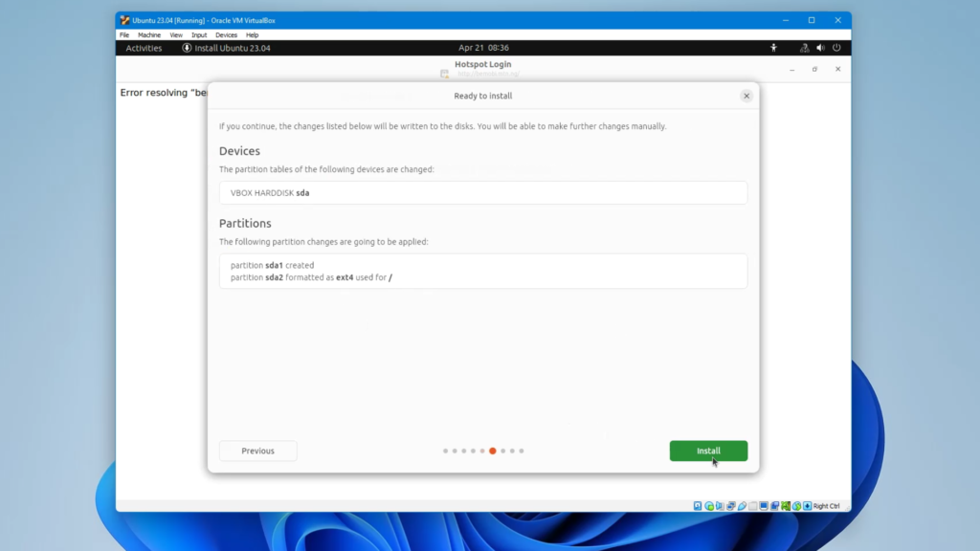Click the green CPU status icon
Image resolution: width=980 pixels, height=551 pixels.
tap(786, 506)
